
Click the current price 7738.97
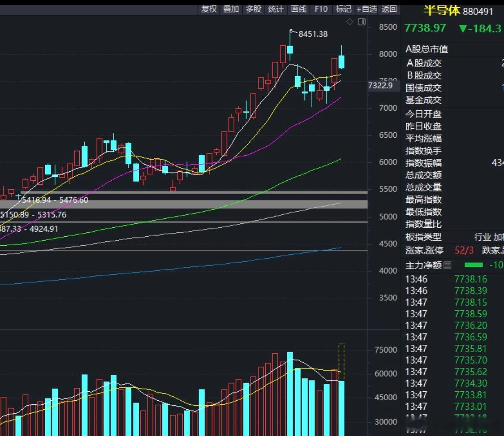425,28
